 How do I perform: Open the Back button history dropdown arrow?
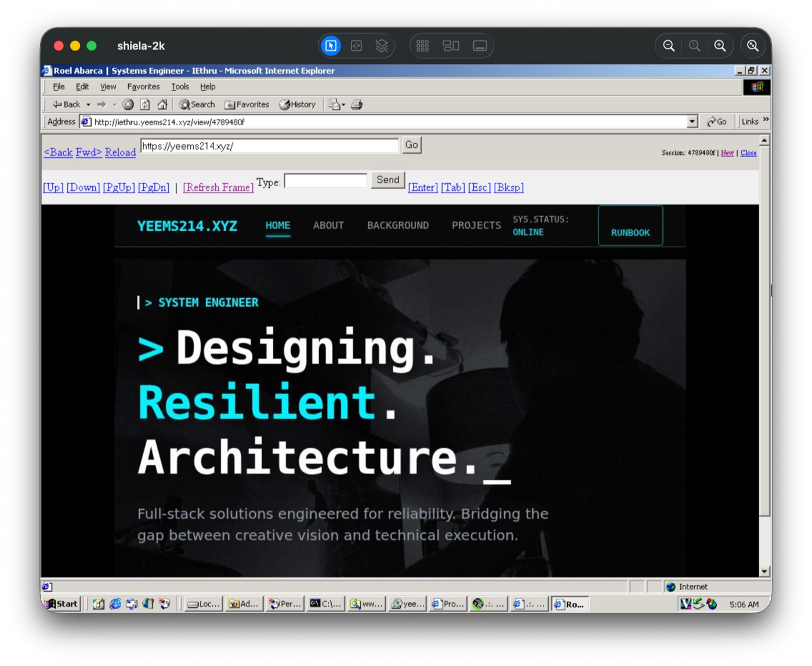coord(88,104)
